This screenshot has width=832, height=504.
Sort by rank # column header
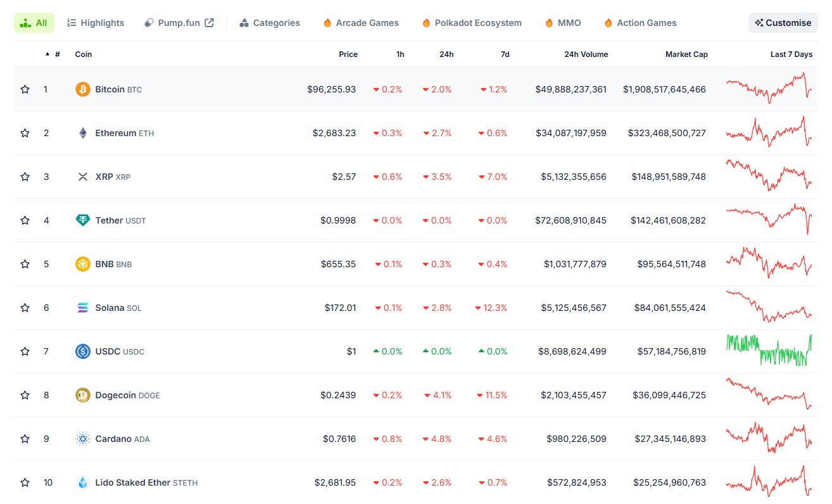coord(53,54)
